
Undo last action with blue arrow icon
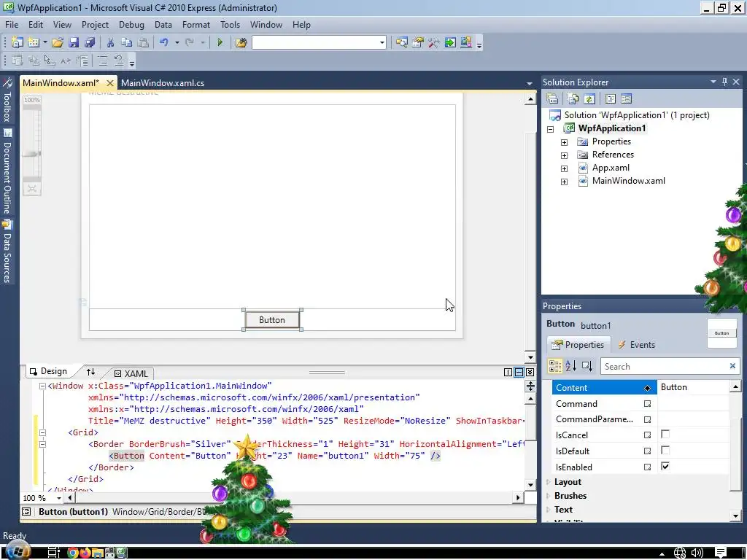[x=164, y=42]
